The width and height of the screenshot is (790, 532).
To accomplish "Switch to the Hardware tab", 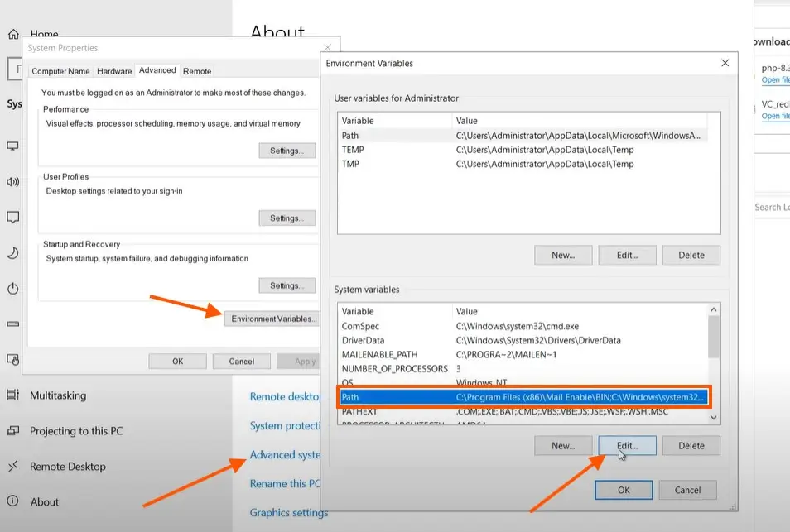I will [114, 71].
